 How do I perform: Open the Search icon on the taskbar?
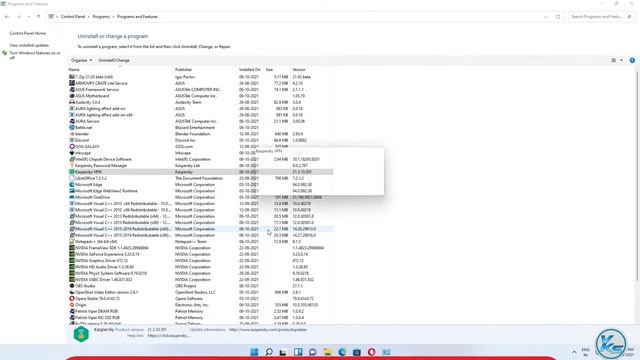(x=269, y=352)
